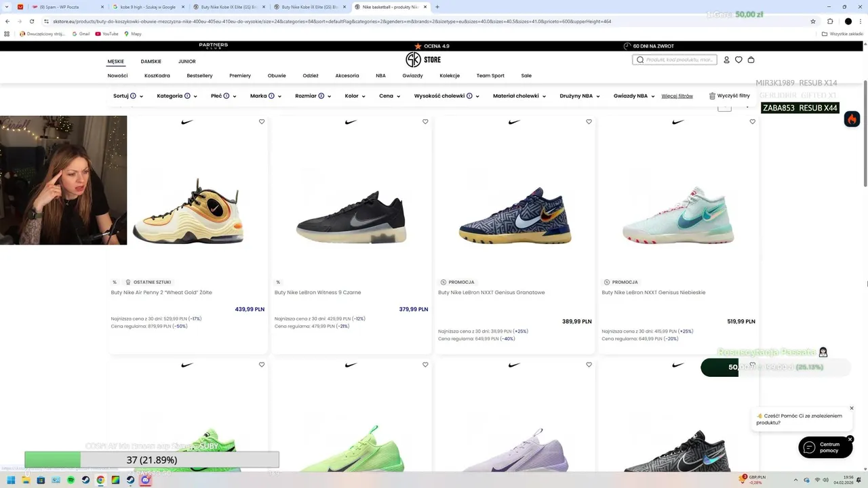Favorite the LeBron NXXT Genisus Granatowe shoe
This screenshot has width=868, height=488.
pos(589,122)
